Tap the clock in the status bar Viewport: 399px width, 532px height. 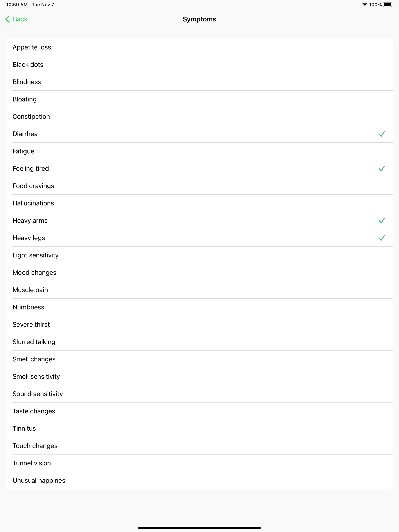click(15, 4)
